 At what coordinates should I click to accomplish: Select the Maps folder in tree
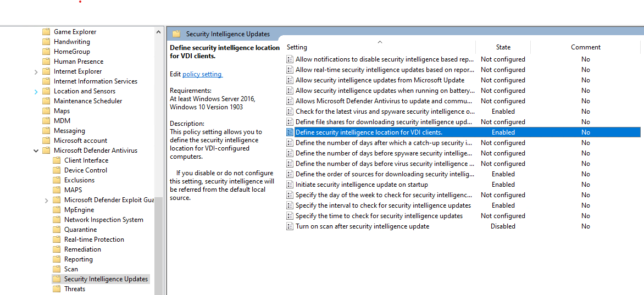pos(62,111)
